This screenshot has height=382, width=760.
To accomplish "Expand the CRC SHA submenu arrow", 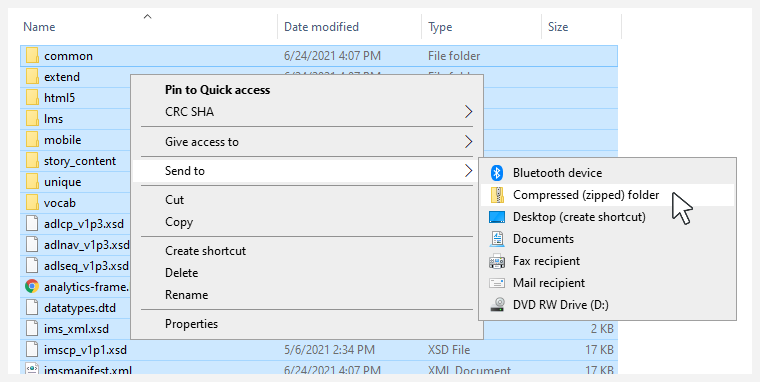I will pos(468,111).
